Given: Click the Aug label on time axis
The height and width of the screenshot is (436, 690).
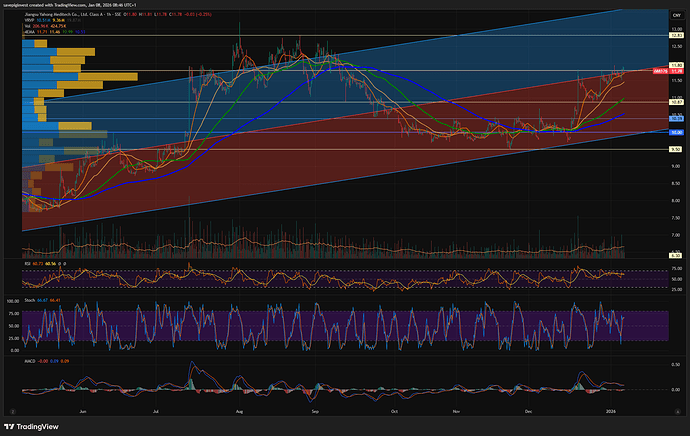Looking at the screenshot, I should (239, 410).
